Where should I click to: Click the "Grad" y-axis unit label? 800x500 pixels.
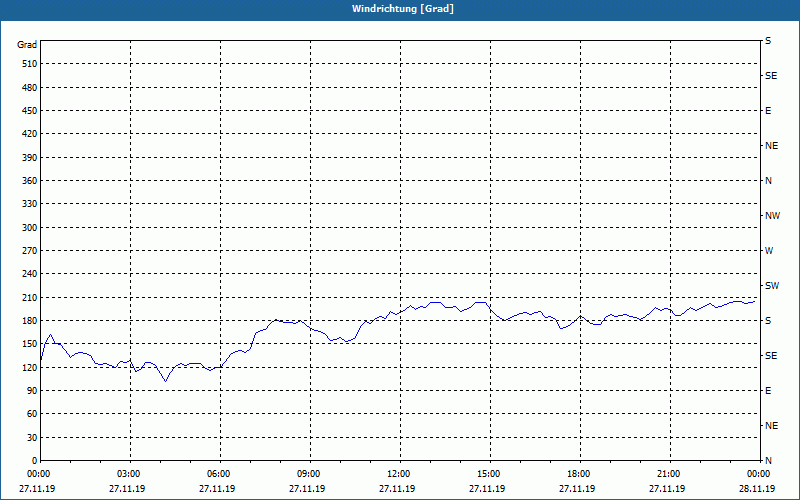pos(27,45)
